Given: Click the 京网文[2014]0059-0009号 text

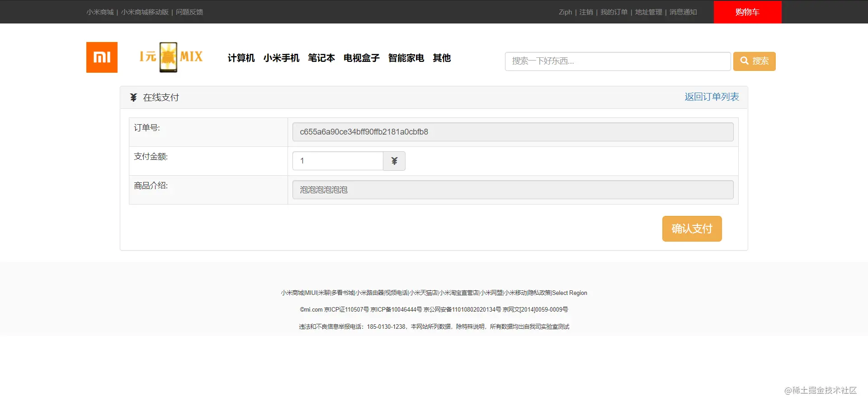Looking at the screenshot, I should coord(535,310).
